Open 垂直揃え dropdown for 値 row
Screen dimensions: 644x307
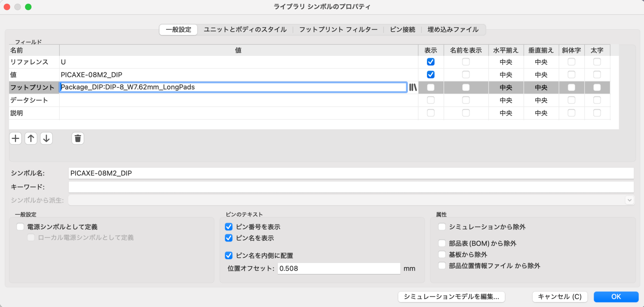[541, 75]
